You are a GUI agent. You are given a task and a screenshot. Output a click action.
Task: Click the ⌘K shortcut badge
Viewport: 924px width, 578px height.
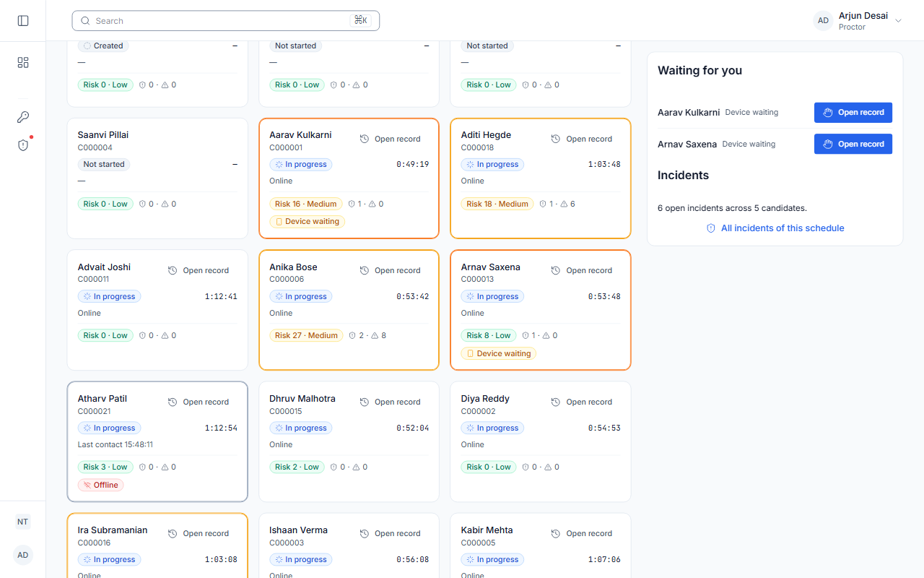[361, 21]
